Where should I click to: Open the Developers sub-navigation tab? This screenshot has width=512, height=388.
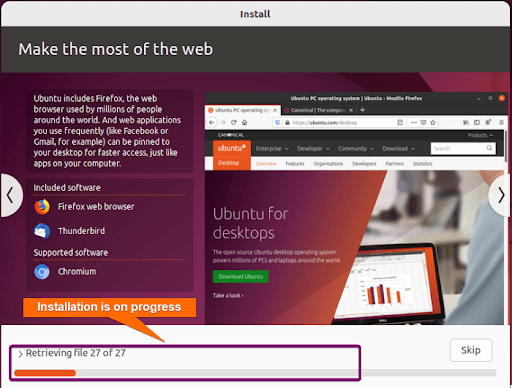point(364,164)
